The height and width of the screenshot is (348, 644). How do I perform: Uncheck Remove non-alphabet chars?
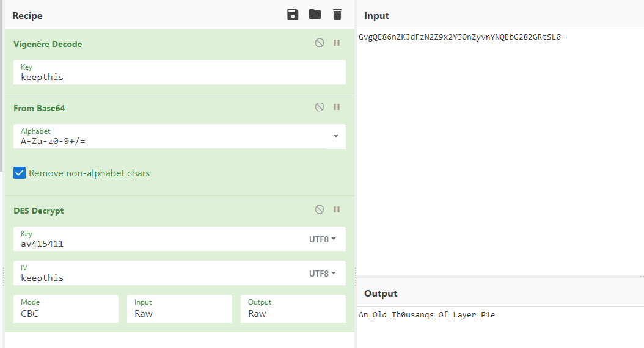click(x=20, y=173)
